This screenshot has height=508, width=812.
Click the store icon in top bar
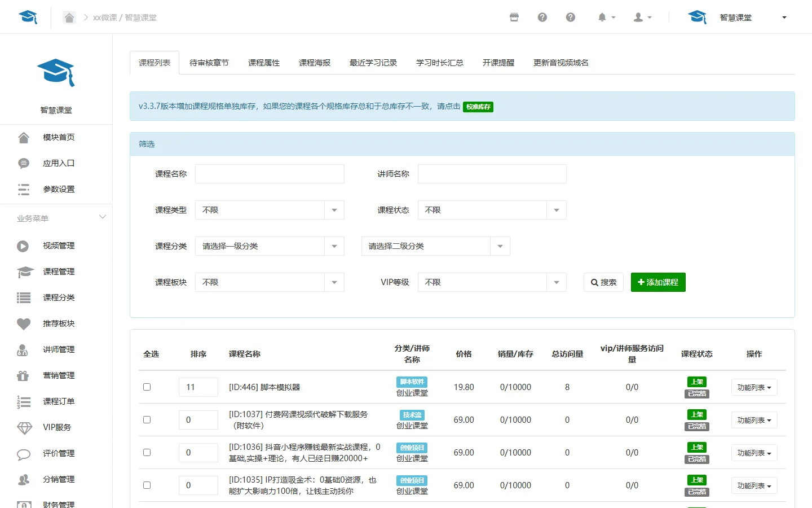(514, 17)
